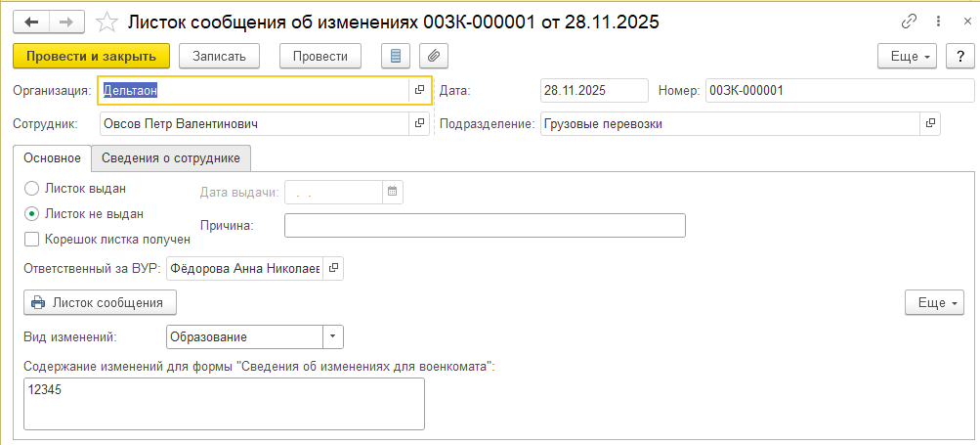Copy link to document via chain icon
The height and width of the screenshot is (445, 980).
(910, 22)
